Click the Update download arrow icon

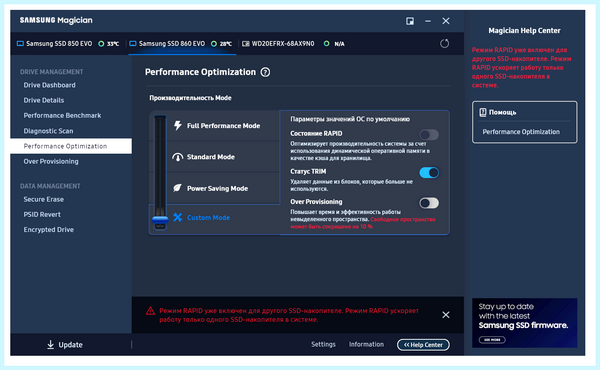point(51,345)
